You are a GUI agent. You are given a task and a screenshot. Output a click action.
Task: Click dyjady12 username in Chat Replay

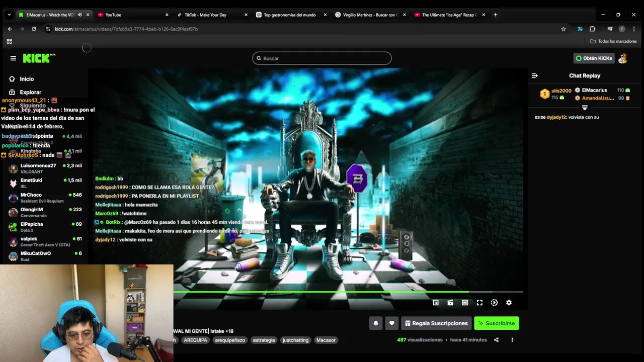(x=556, y=117)
